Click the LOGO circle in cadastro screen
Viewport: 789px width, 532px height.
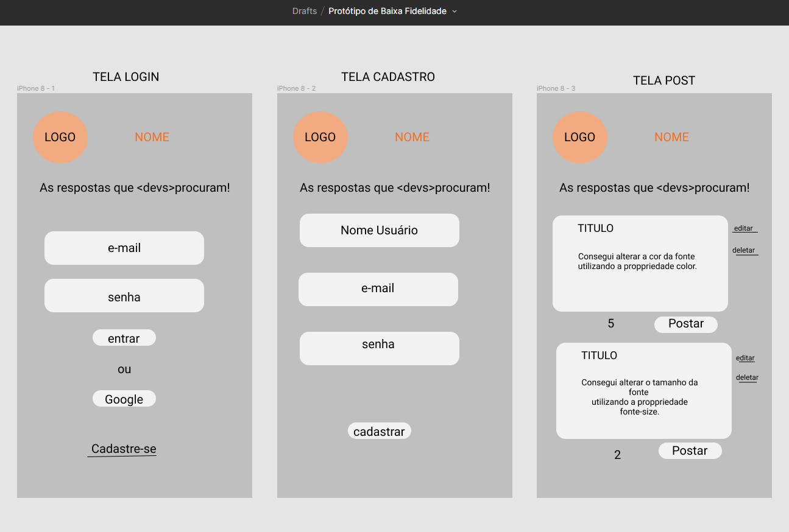tap(320, 138)
